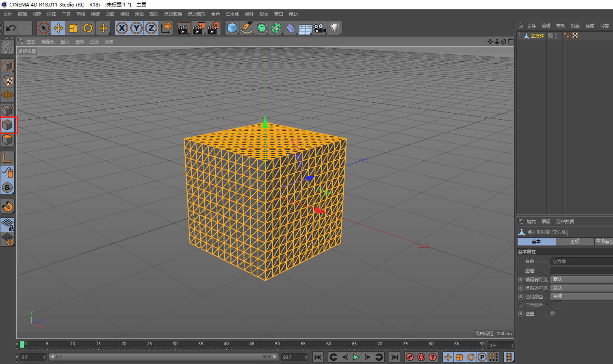The height and width of the screenshot is (364, 613).
Task: Click the Floor environment icon
Action: (305, 28)
